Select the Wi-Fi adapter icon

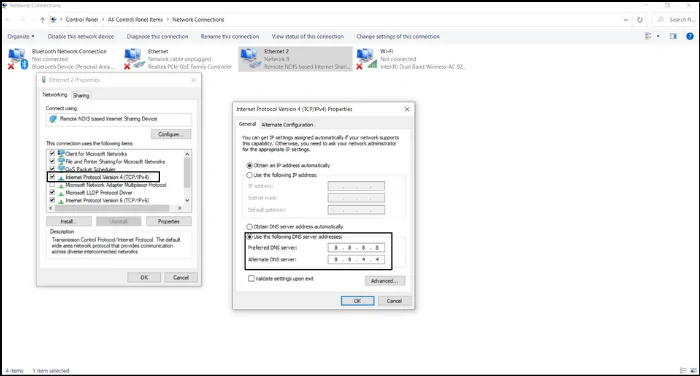[x=367, y=59]
